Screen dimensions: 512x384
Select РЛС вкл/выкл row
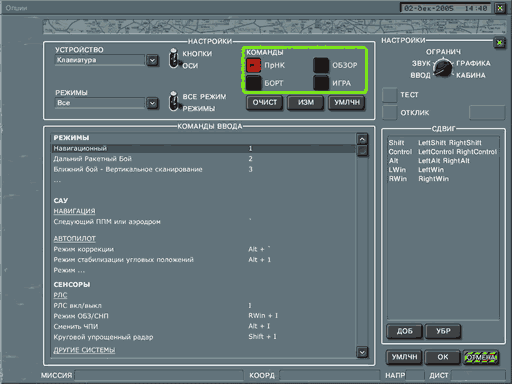(x=203, y=305)
